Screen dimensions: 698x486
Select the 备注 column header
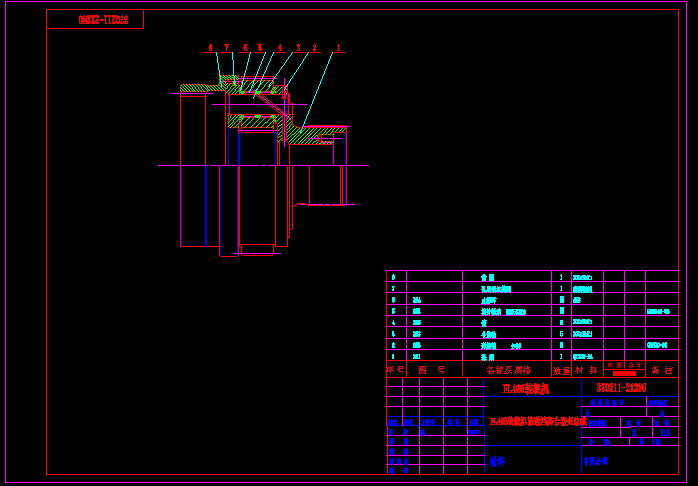[661, 370]
